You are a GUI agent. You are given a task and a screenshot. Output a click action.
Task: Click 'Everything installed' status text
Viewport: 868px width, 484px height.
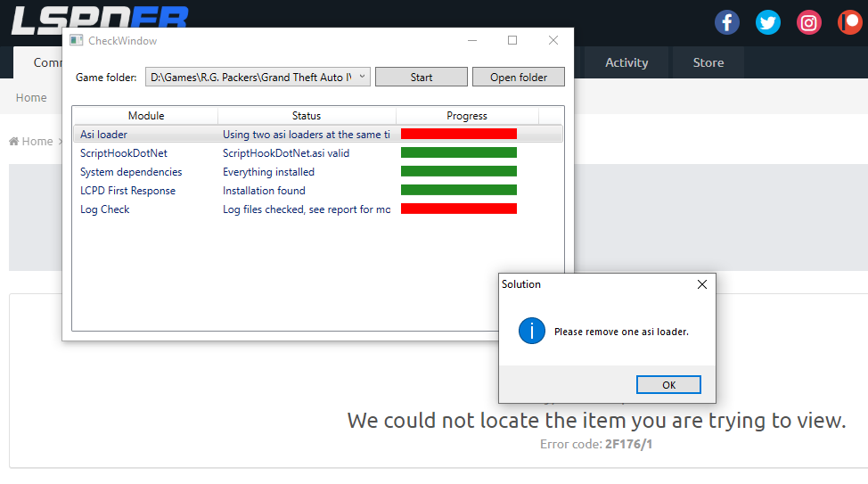[268, 172]
